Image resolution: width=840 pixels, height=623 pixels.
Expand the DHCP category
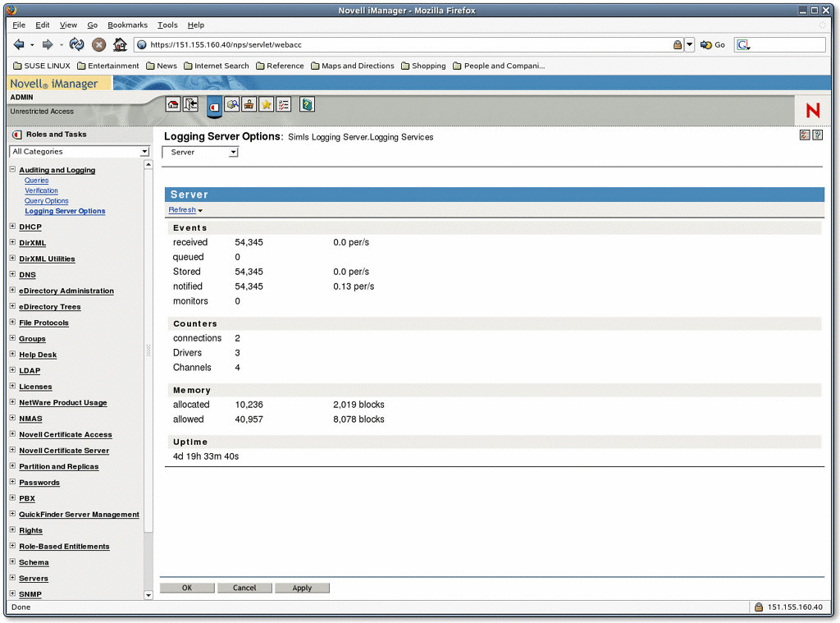12,227
